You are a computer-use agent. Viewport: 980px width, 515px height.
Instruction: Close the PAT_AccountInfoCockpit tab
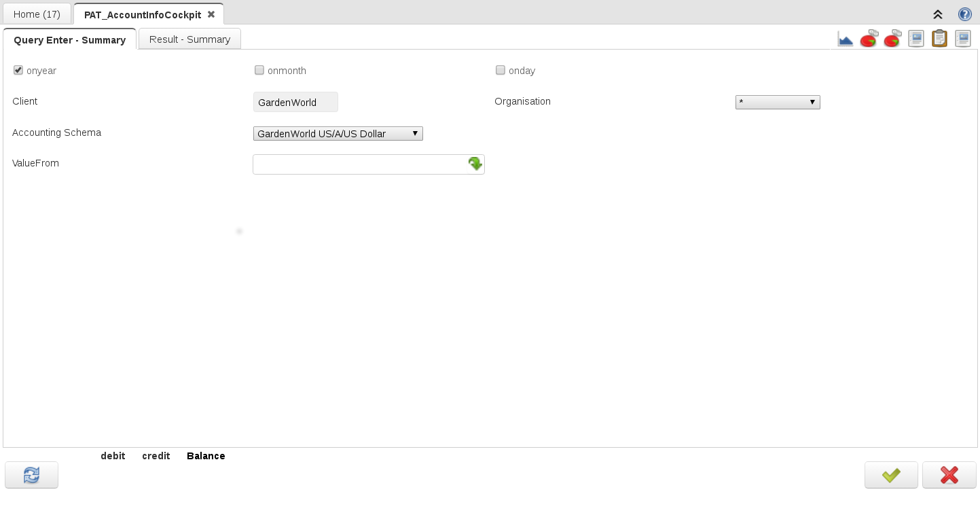click(211, 14)
